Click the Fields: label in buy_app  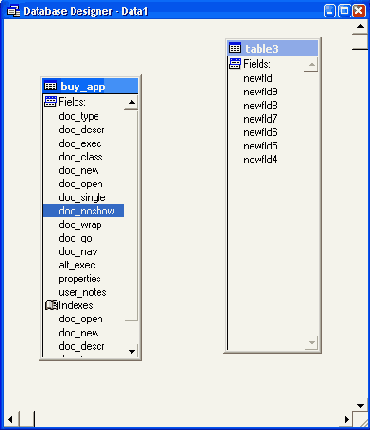click(72, 102)
